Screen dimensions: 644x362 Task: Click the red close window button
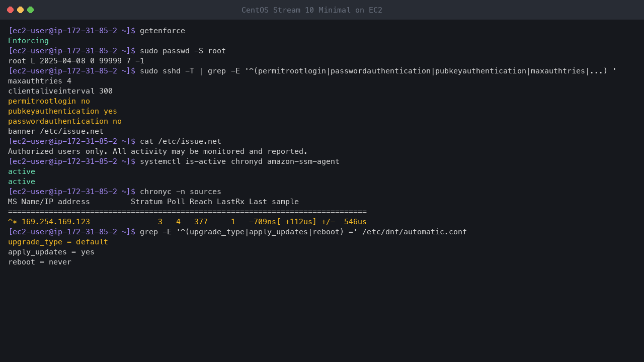tap(10, 10)
